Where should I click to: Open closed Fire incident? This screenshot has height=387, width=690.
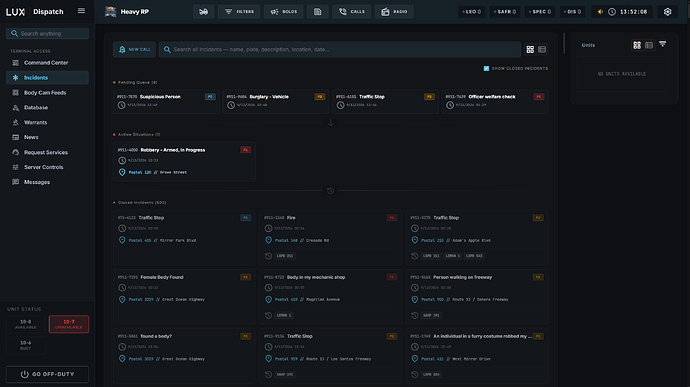(x=330, y=238)
